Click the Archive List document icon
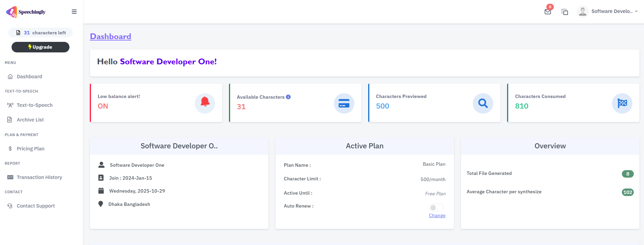Viewport: 644px width, 245px height. coord(10,120)
